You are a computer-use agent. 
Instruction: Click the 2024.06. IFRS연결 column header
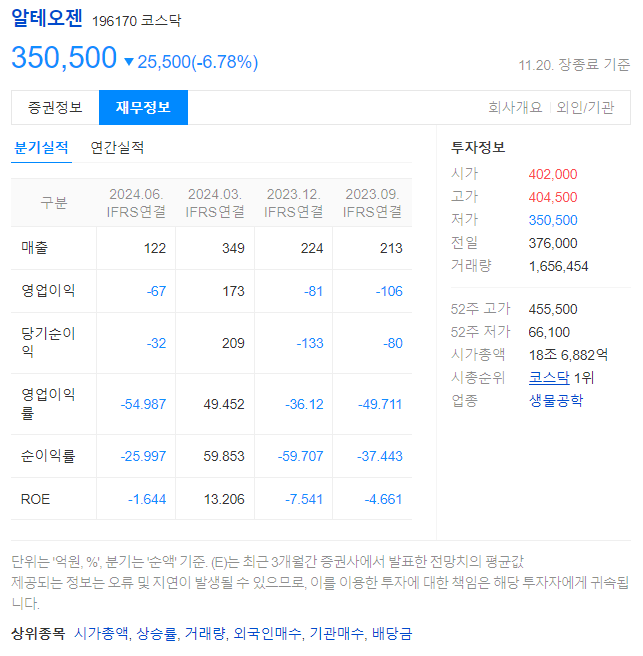(x=136, y=203)
